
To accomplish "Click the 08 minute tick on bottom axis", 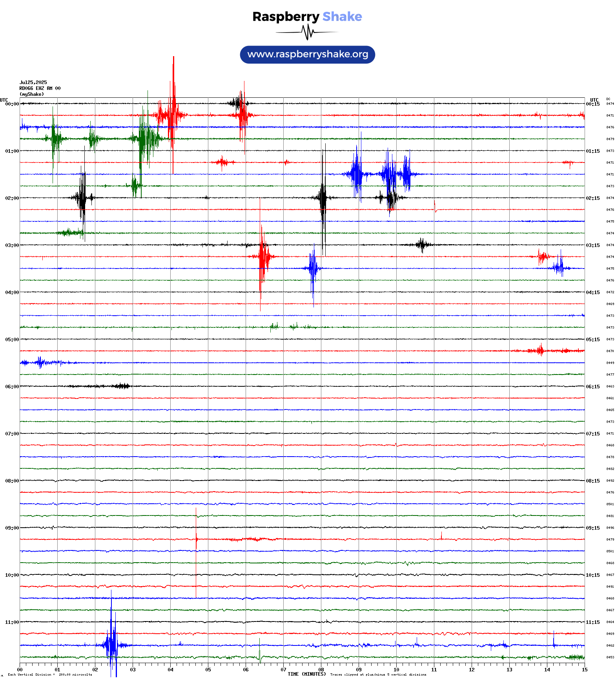I will tap(321, 670).
